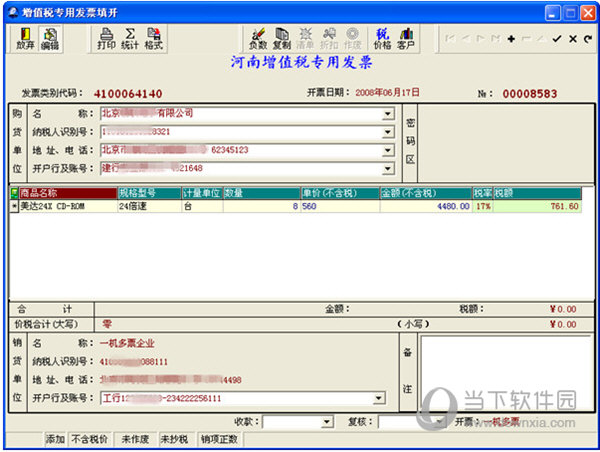Select the 美达24X CD-ROM item row
The width and height of the screenshot is (600, 452).
pos(60,206)
